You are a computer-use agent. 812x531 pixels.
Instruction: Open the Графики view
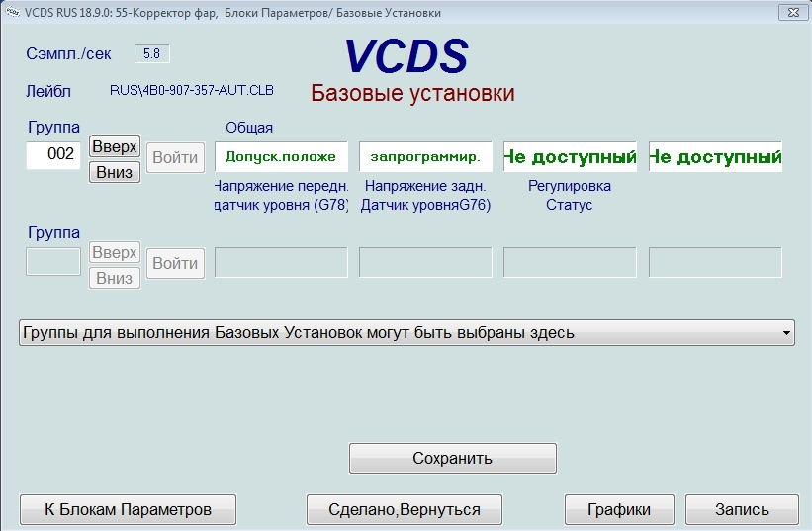[619, 510]
